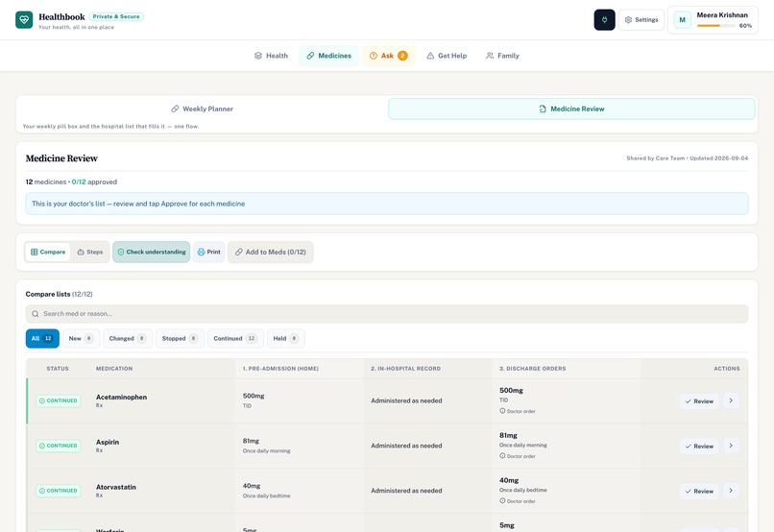Expand Atorvastatin row chevron

(x=731, y=490)
